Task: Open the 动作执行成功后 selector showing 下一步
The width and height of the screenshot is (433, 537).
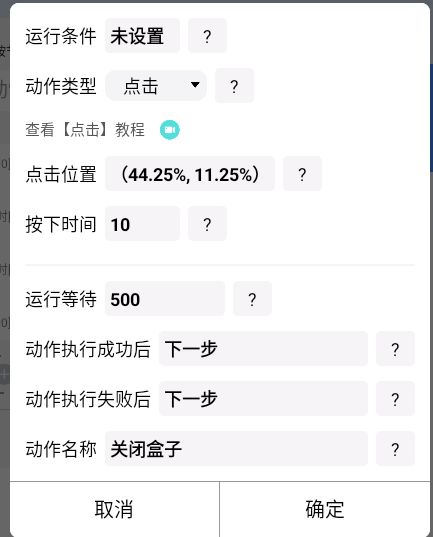Action: (x=263, y=349)
